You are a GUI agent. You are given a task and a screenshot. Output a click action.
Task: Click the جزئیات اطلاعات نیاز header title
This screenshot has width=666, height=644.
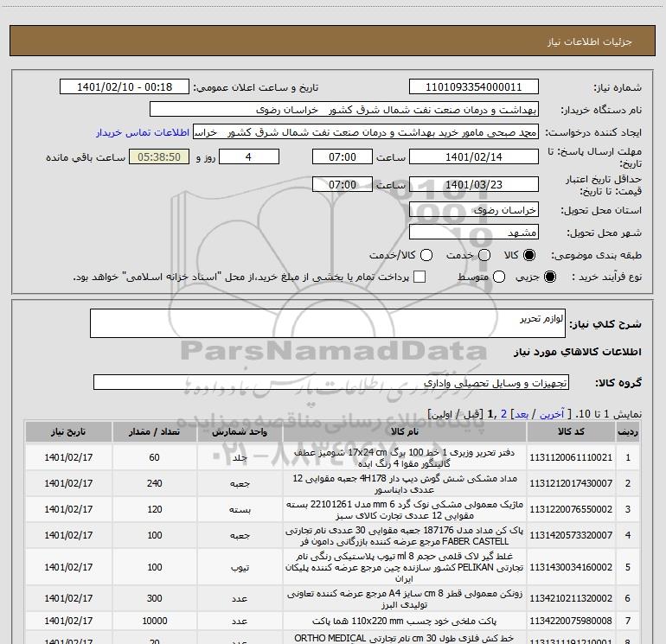[x=590, y=41]
